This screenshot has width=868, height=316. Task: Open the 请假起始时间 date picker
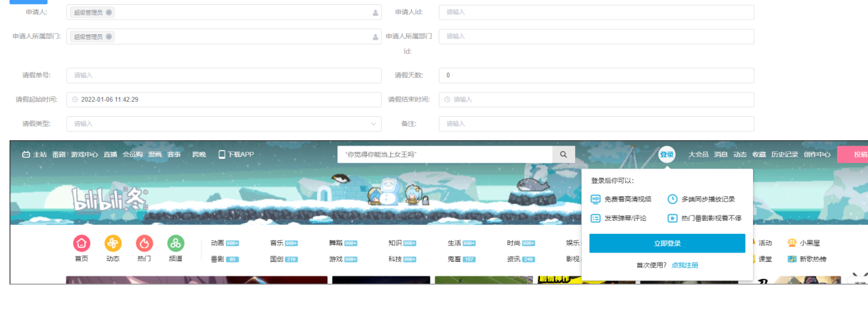click(224, 100)
